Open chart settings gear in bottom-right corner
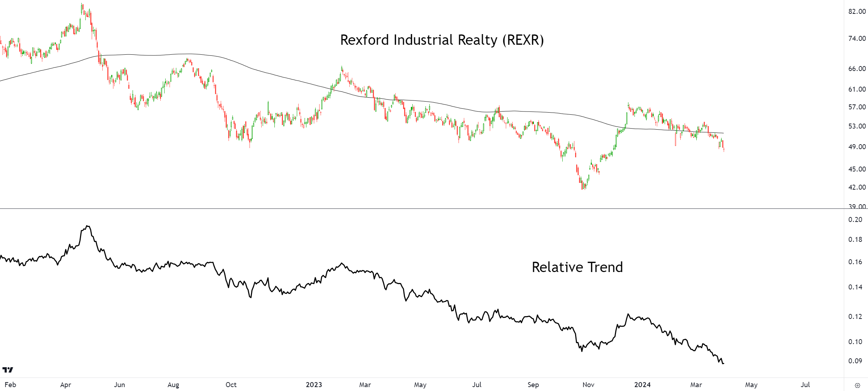 [x=857, y=385]
